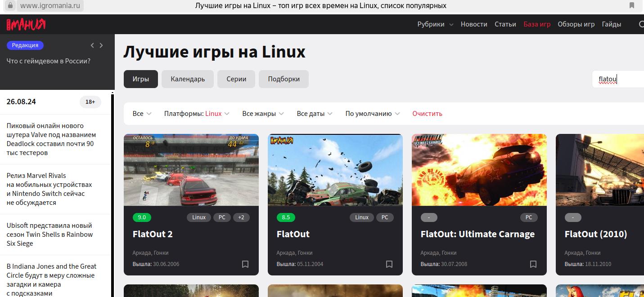Viewport: 644px width, 297px height.
Task: Open Статьи in the top menu
Action: [x=505, y=24]
